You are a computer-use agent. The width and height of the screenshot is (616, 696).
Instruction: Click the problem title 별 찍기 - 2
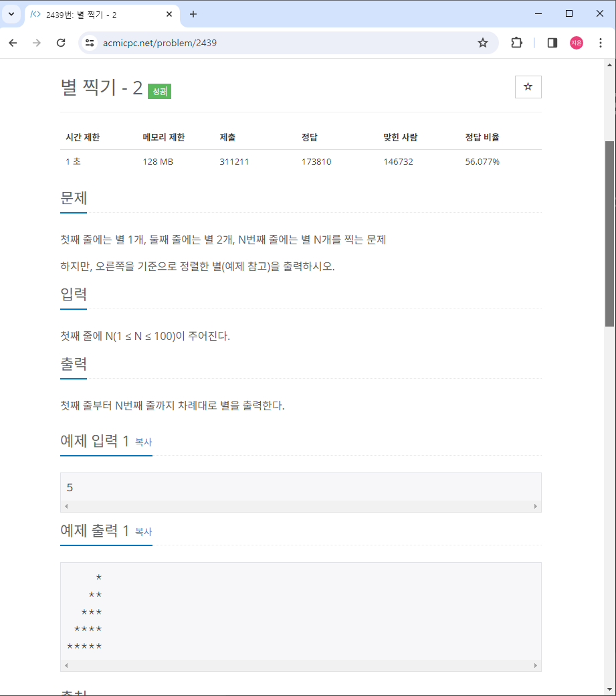[102, 88]
